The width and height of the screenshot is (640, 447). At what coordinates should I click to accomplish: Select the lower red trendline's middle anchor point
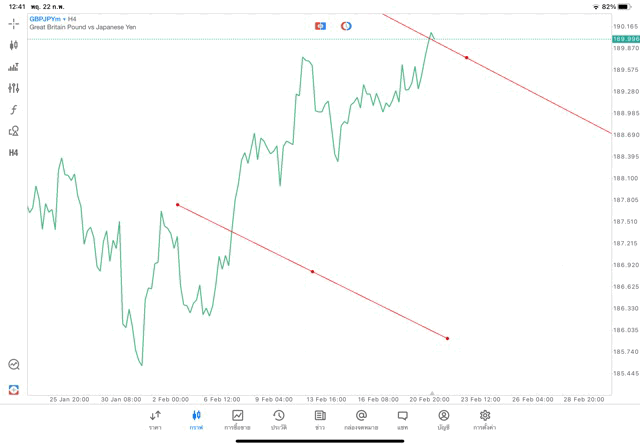coord(312,271)
